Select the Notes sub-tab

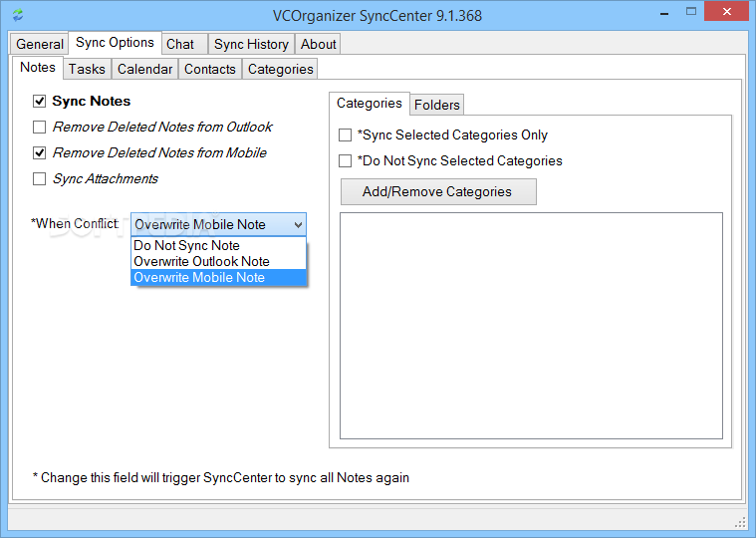point(38,68)
